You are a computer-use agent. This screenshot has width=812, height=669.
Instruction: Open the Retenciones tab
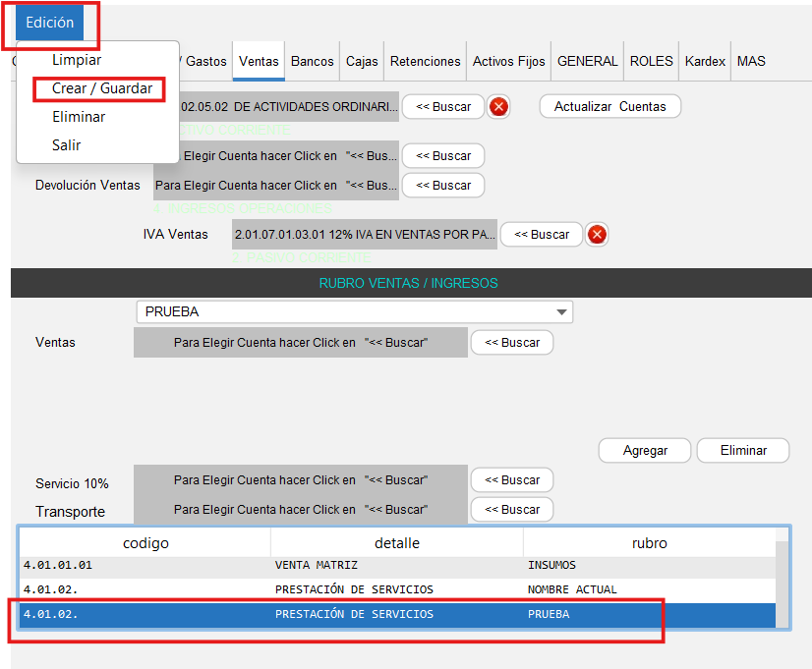[x=425, y=61]
